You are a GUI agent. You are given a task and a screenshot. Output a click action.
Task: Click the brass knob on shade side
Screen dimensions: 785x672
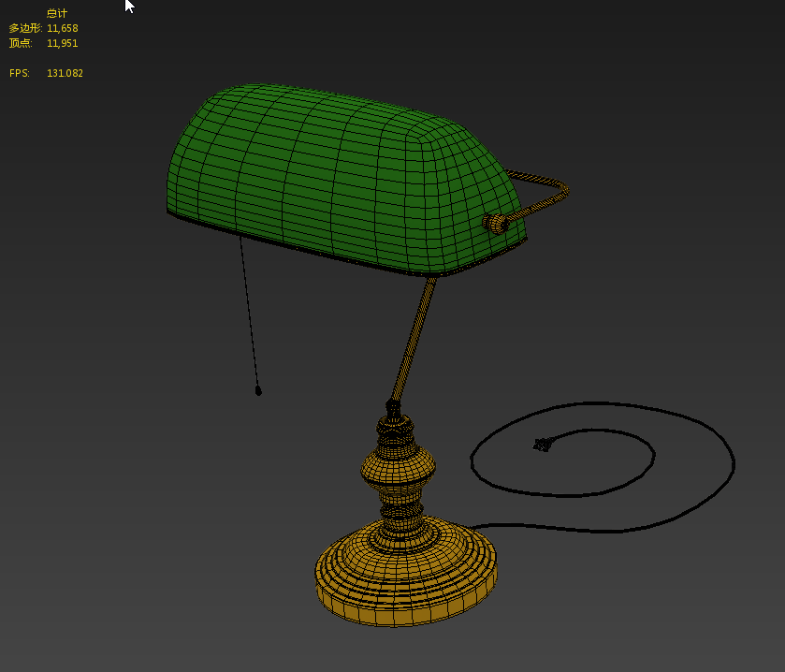pos(496,224)
